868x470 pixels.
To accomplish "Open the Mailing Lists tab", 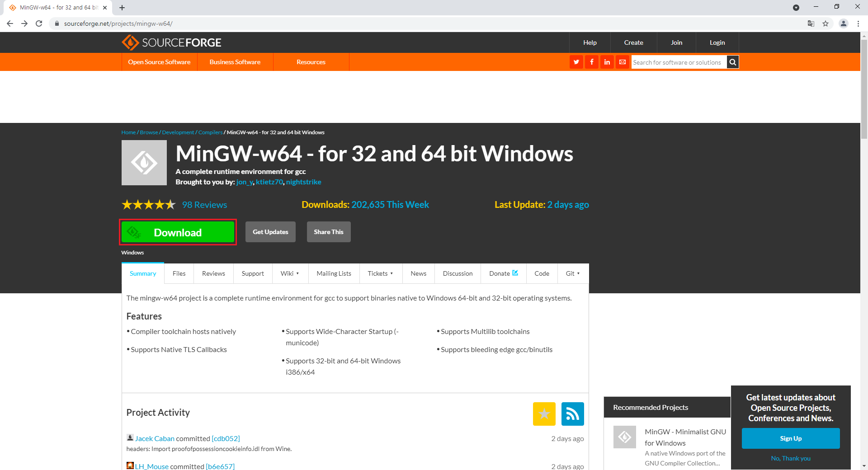I will tap(334, 273).
